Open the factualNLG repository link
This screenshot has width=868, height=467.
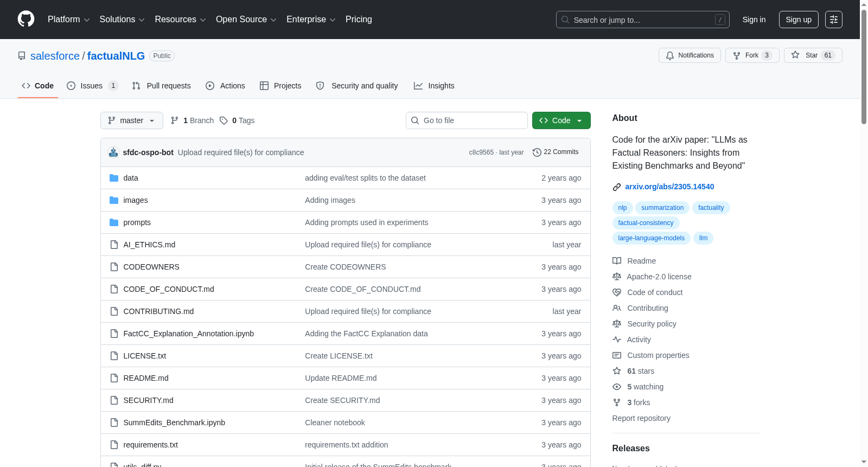116,56
